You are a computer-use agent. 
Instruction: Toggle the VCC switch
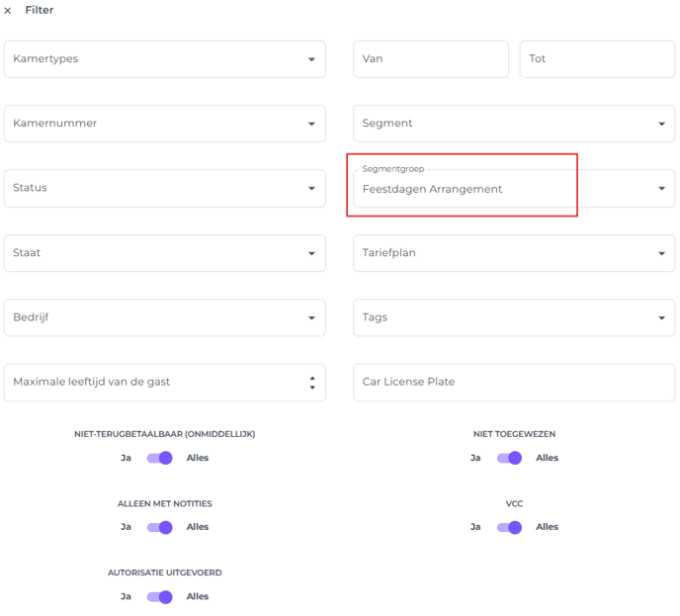coord(510,527)
